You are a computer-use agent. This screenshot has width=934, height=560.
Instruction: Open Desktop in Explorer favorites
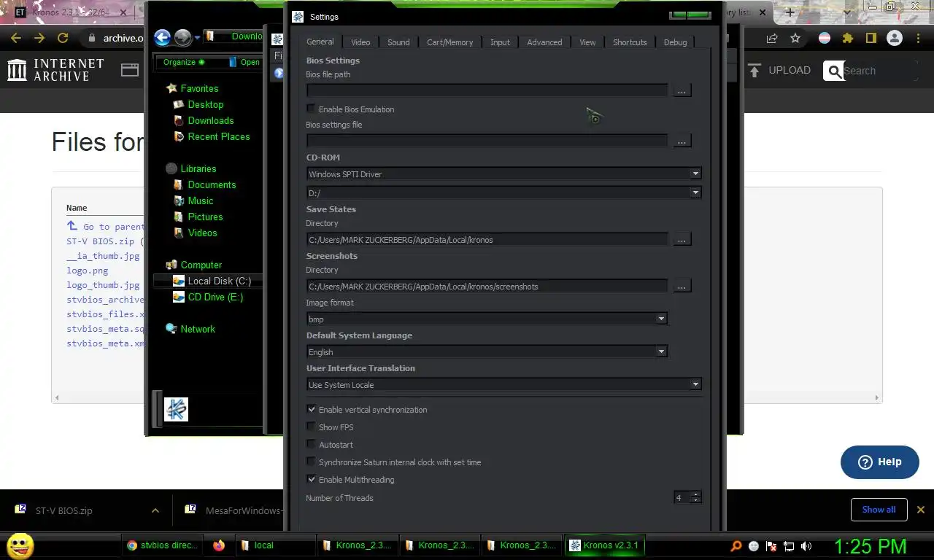[x=198, y=104]
